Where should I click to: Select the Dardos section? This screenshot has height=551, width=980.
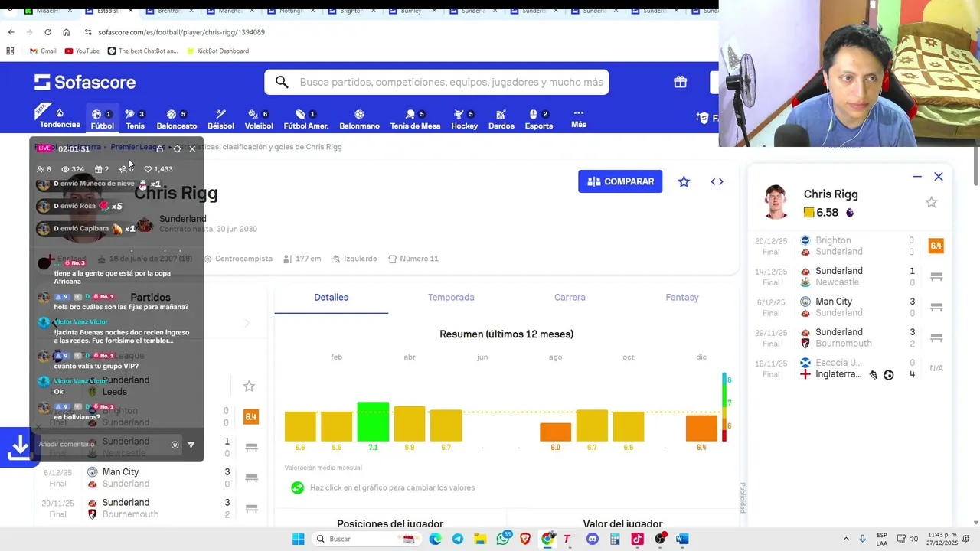(501, 119)
